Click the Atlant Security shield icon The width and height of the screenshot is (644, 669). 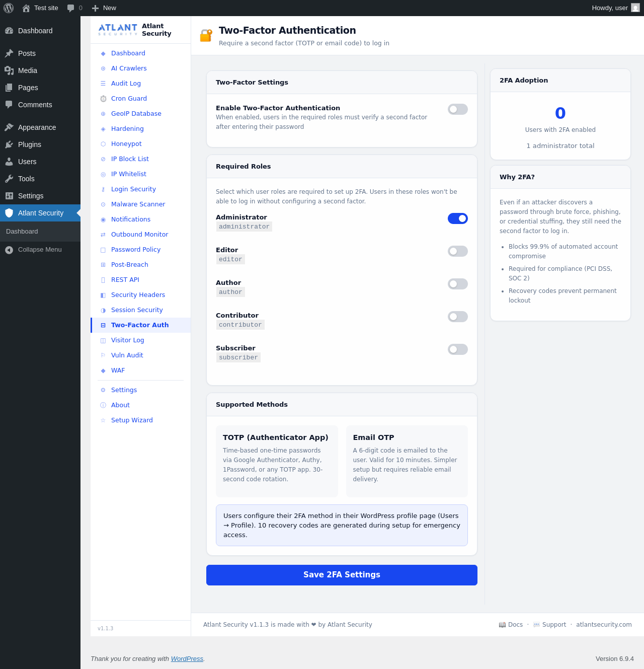pyautogui.click(x=9, y=213)
